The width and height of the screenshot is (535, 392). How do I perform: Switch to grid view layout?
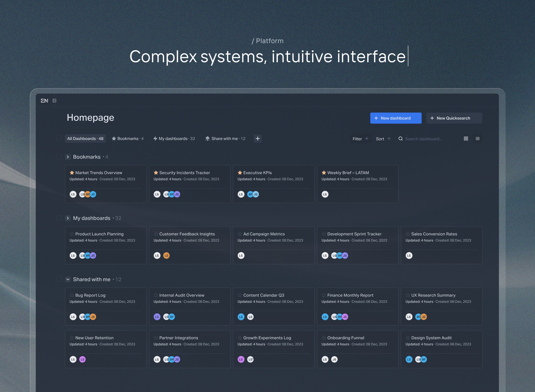[x=466, y=139]
